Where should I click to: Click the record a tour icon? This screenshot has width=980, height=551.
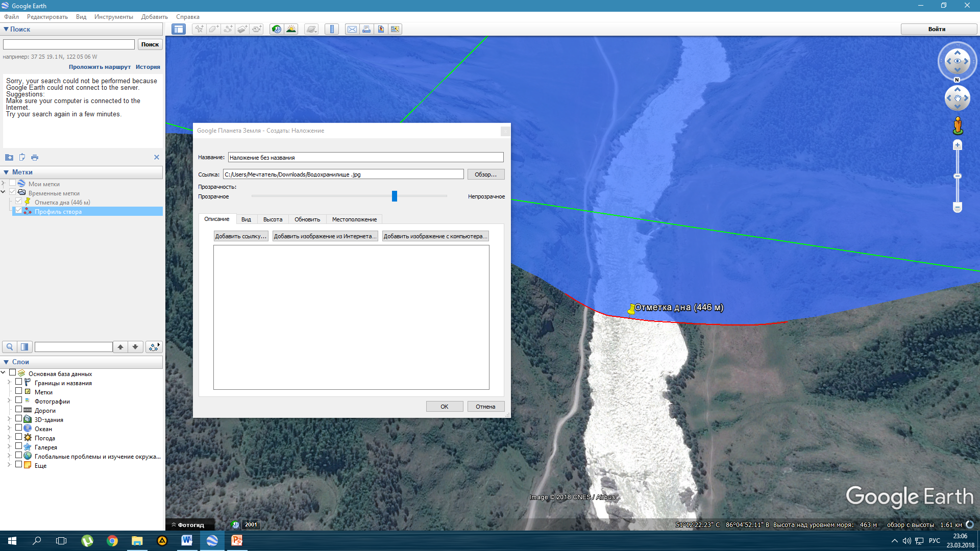coord(256,29)
